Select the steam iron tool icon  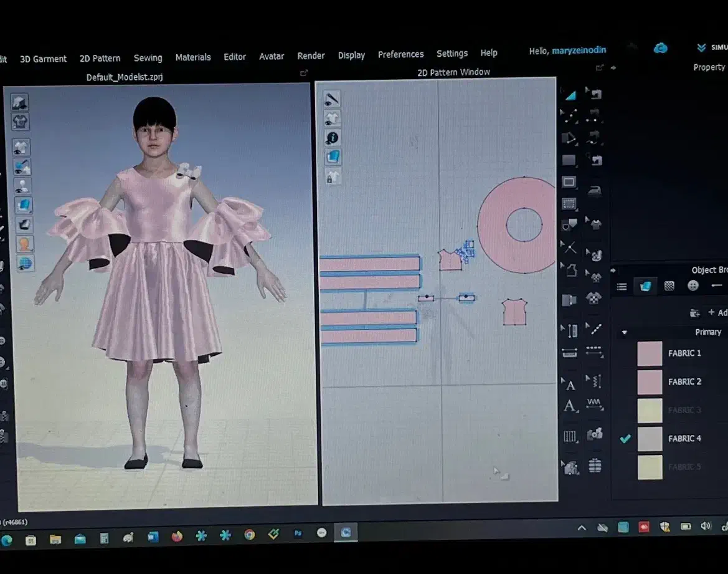pos(595,191)
